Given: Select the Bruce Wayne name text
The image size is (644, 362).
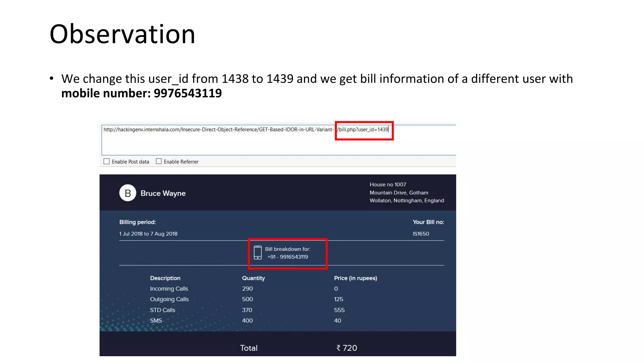Looking at the screenshot, I should 163,193.
